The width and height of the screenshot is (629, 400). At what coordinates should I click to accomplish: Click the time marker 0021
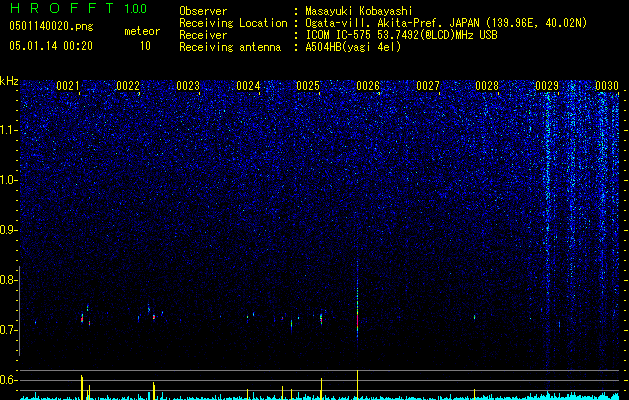pos(67,85)
